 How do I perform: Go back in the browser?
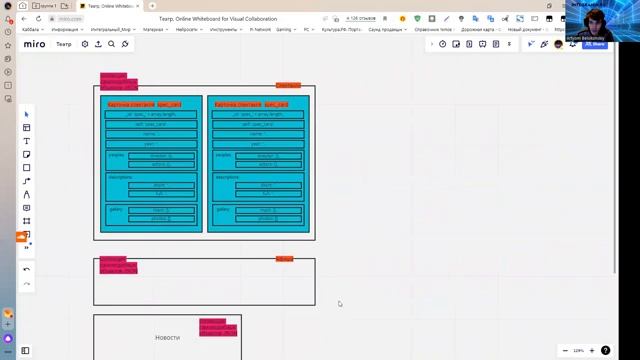tap(24, 19)
